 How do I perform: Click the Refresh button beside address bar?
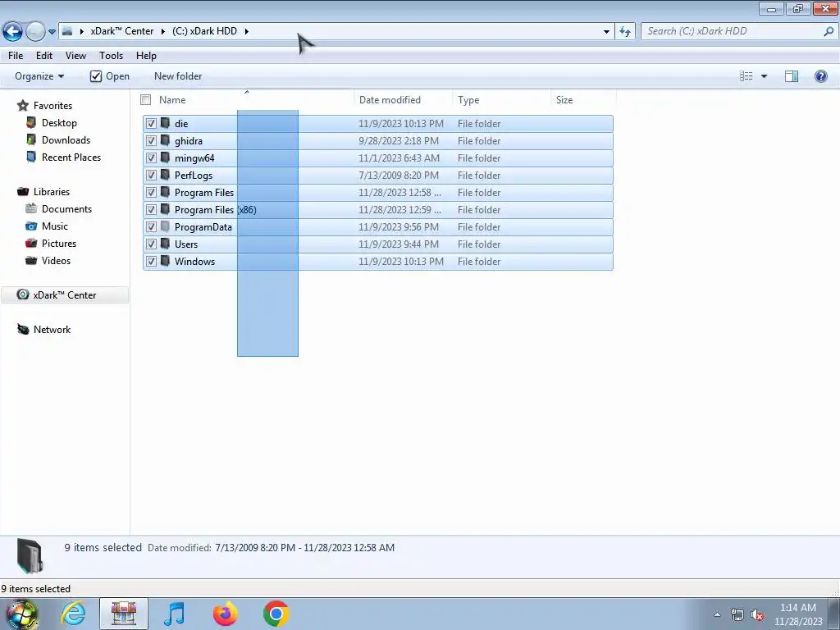pos(624,32)
